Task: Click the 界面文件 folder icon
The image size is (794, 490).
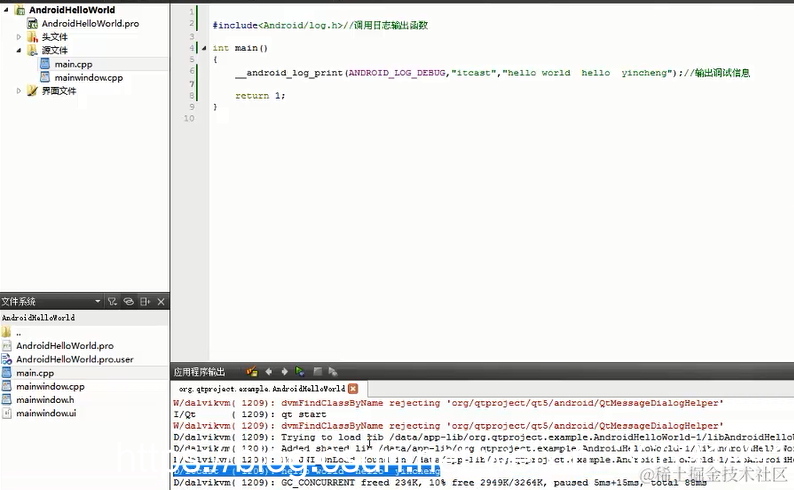Action: point(32,91)
